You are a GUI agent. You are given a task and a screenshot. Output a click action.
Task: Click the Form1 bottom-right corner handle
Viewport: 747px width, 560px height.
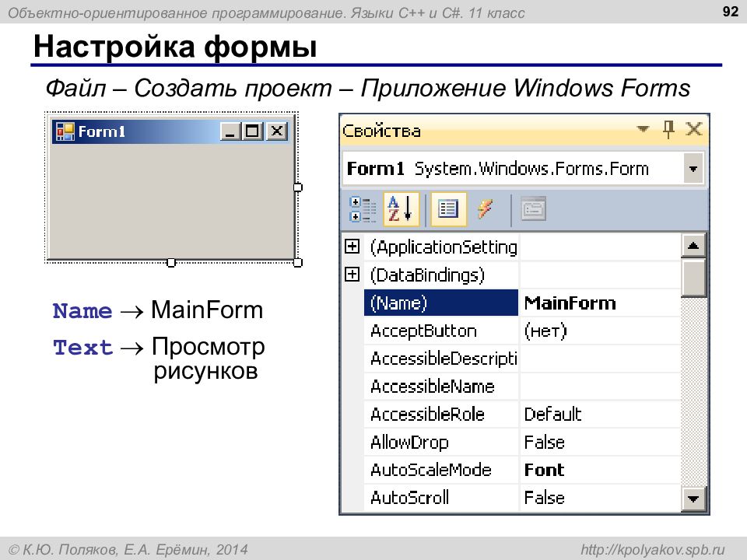pyautogui.click(x=298, y=262)
